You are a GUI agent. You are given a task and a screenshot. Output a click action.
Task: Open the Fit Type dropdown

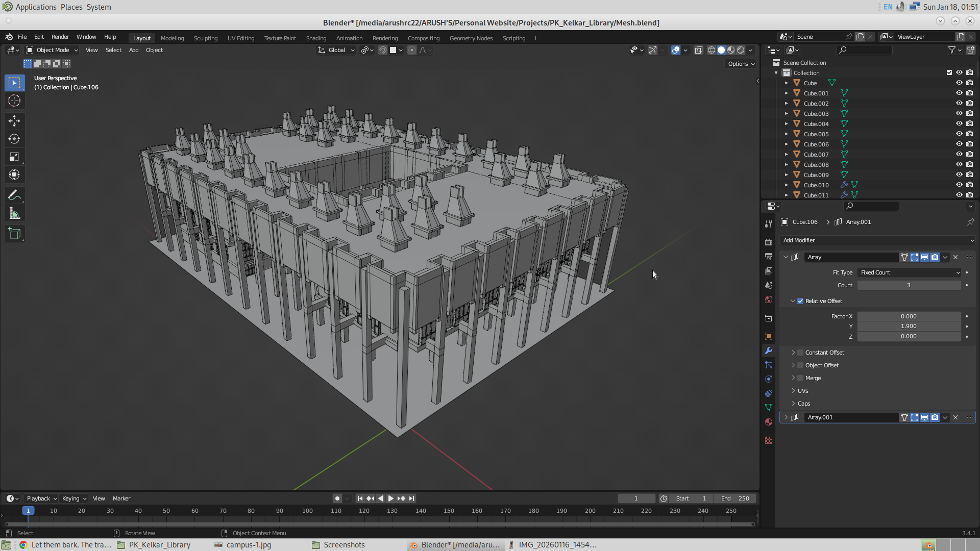(909, 272)
